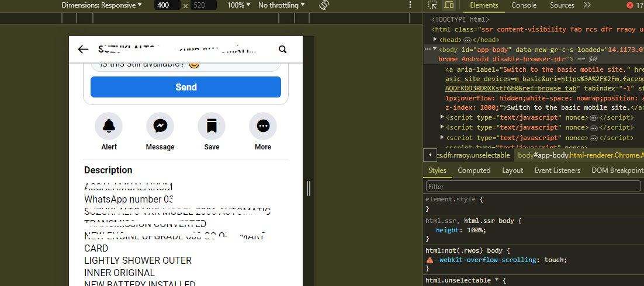Select the Styles tab
This screenshot has height=286, width=644.
tap(437, 170)
